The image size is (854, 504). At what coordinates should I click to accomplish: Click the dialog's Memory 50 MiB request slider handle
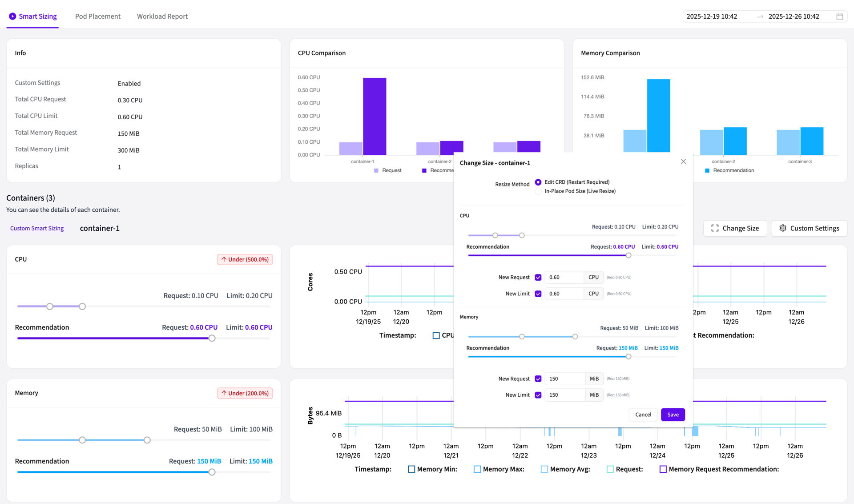pyautogui.click(x=522, y=337)
